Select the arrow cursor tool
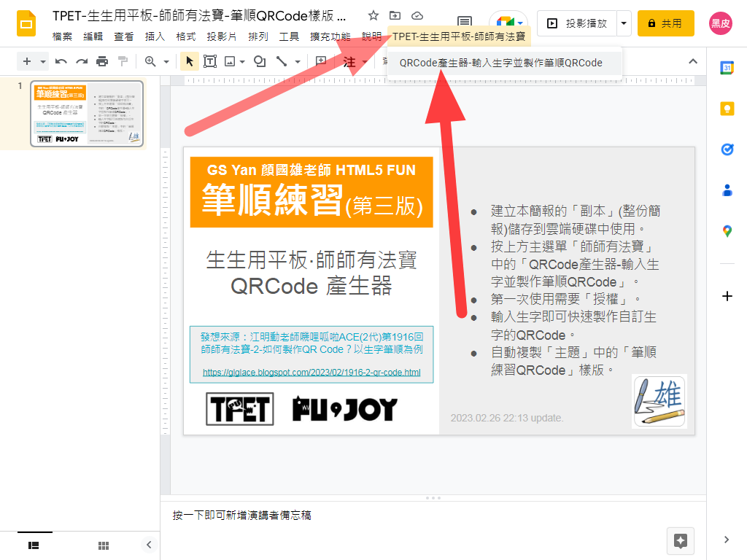 point(190,61)
